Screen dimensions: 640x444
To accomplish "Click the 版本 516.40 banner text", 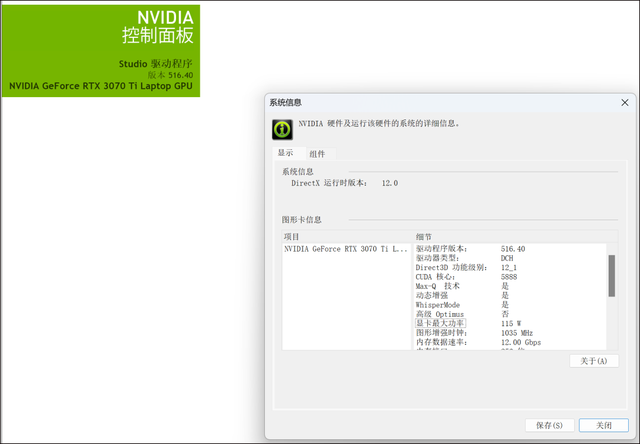I will (x=170, y=75).
